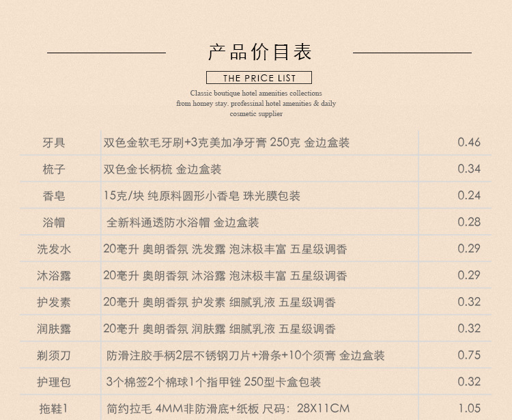Click the 全新料通透防水浴帽 description

183,223
